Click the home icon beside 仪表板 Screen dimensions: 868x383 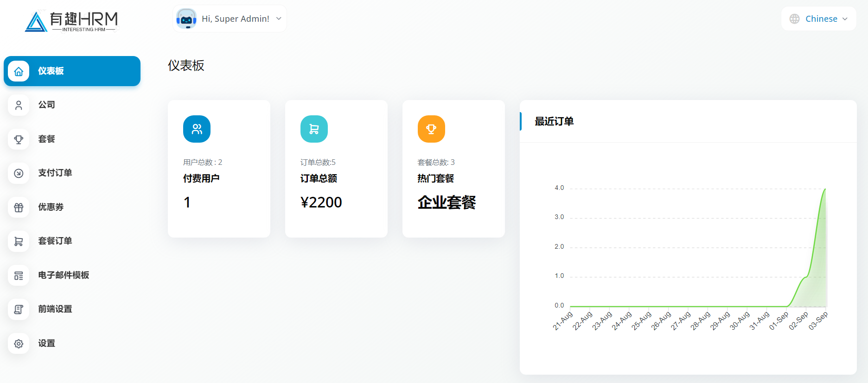pyautogui.click(x=19, y=71)
